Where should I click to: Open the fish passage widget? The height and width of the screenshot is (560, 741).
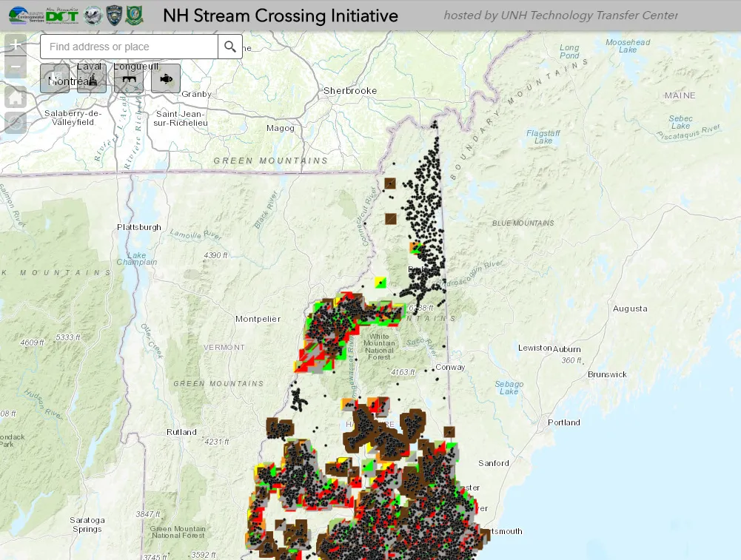click(x=165, y=78)
